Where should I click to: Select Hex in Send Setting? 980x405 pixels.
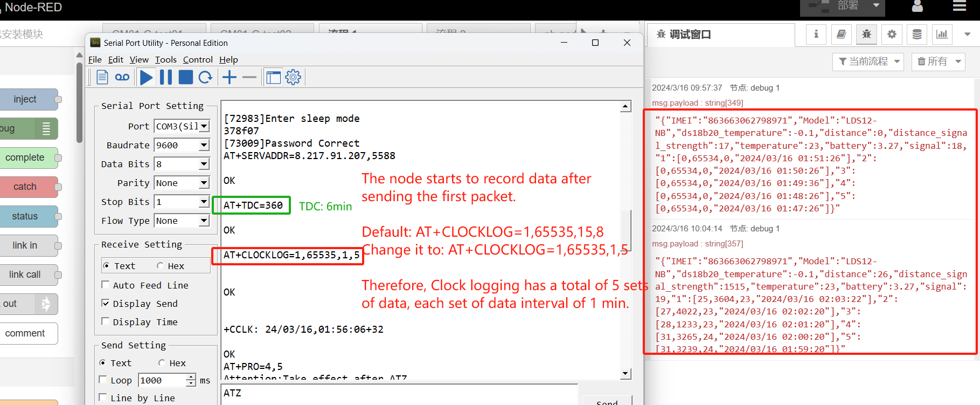[x=162, y=363]
